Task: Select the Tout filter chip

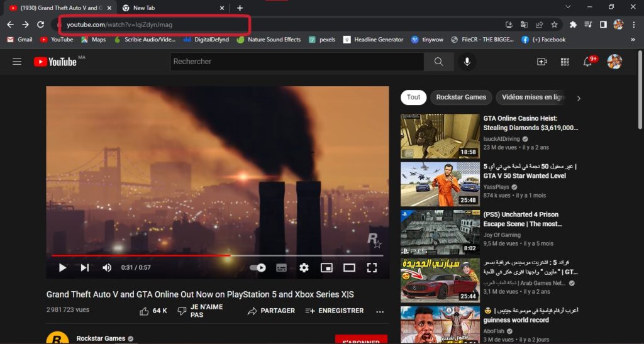Action: pyautogui.click(x=413, y=97)
